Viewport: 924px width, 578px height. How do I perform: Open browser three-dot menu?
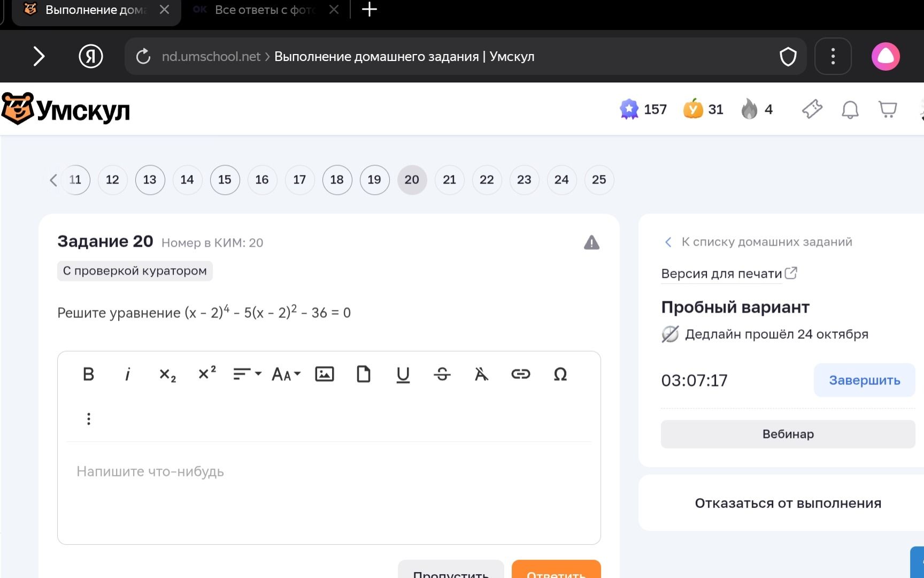[833, 56]
